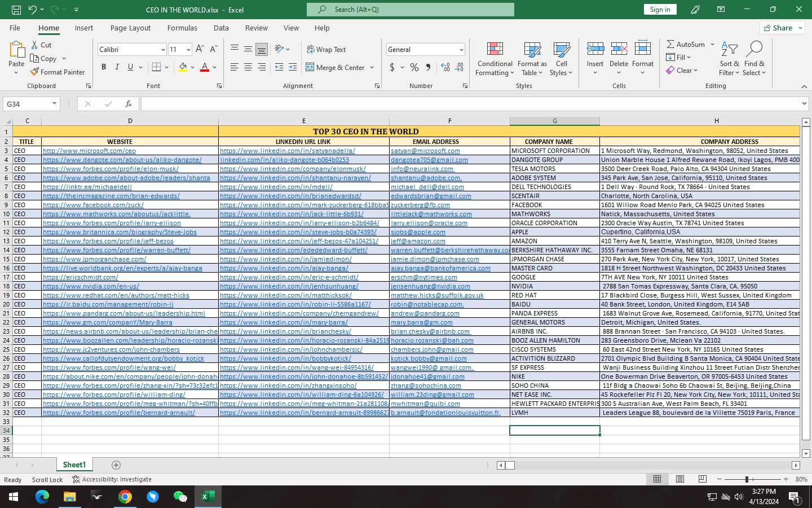The width and height of the screenshot is (812, 508).
Task: Expand the font name dropdown
Action: point(163,50)
